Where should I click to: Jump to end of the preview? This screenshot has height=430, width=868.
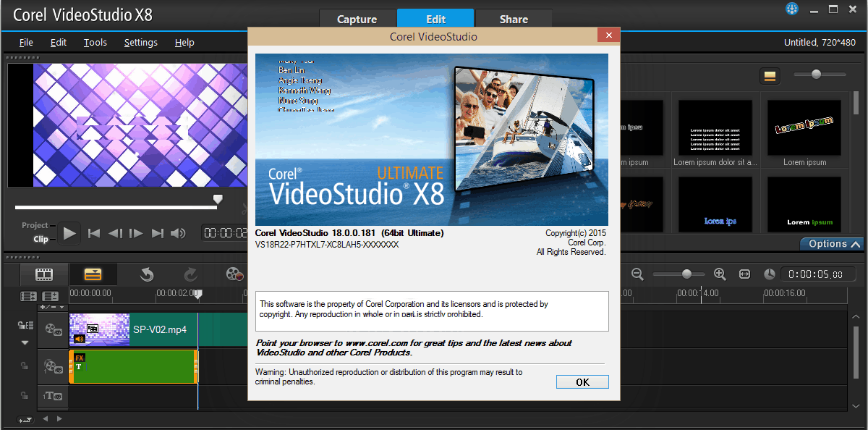(157, 233)
